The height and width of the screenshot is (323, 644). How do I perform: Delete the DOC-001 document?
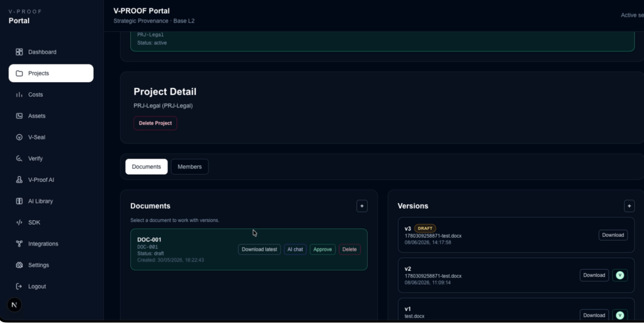[349, 249]
